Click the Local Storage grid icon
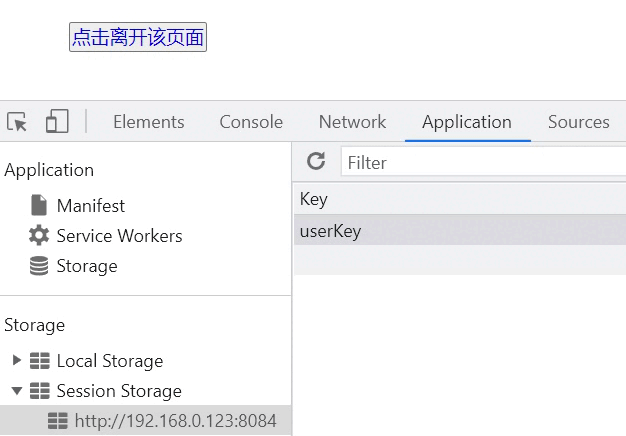Viewport: 626px width, 436px height. click(x=40, y=361)
